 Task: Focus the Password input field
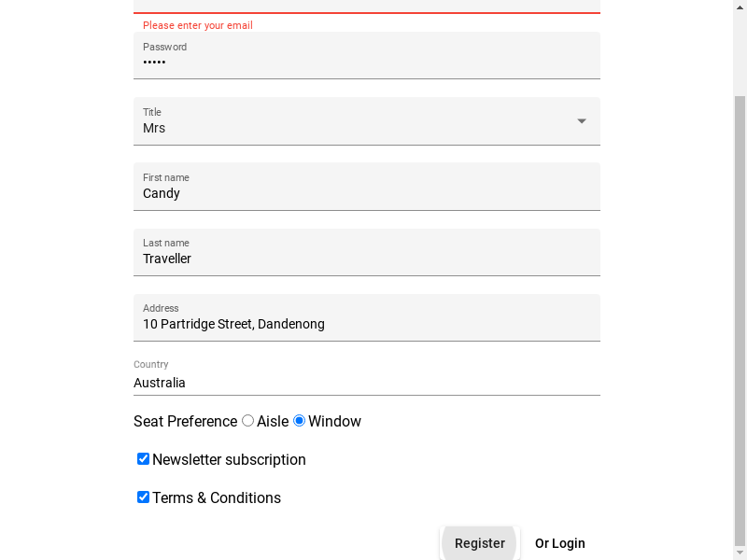tap(366, 56)
